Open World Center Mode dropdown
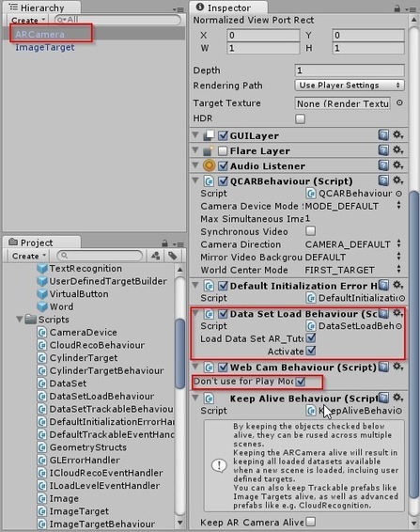This screenshot has height=532, width=420. [x=352, y=270]
